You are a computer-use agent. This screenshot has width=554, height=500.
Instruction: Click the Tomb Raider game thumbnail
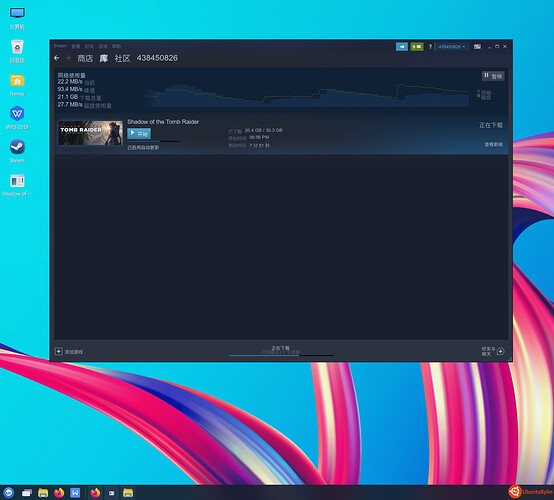[x=90, y=133]
